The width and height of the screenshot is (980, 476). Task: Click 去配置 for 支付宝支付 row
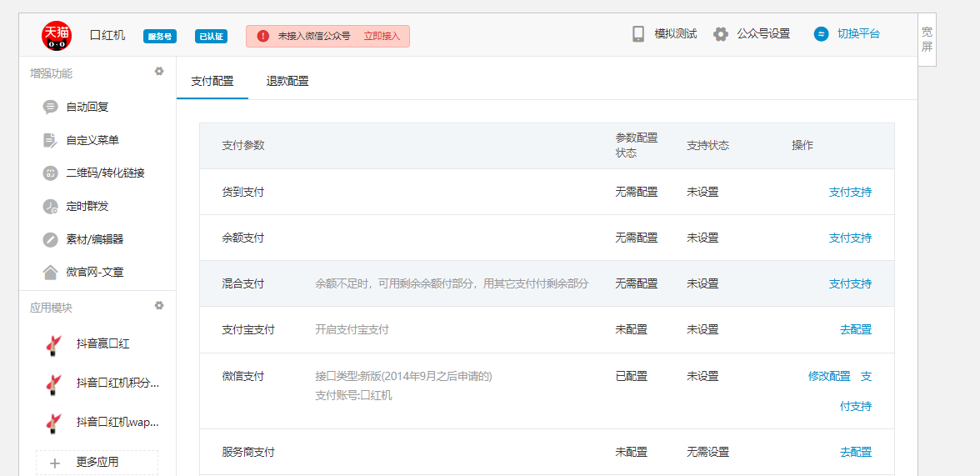pos(856,329)
